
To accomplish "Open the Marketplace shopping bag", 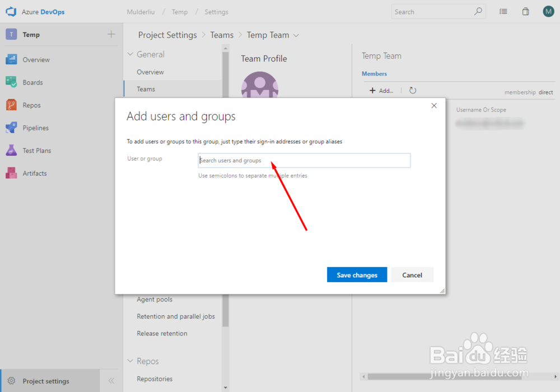I will (525, 11).
